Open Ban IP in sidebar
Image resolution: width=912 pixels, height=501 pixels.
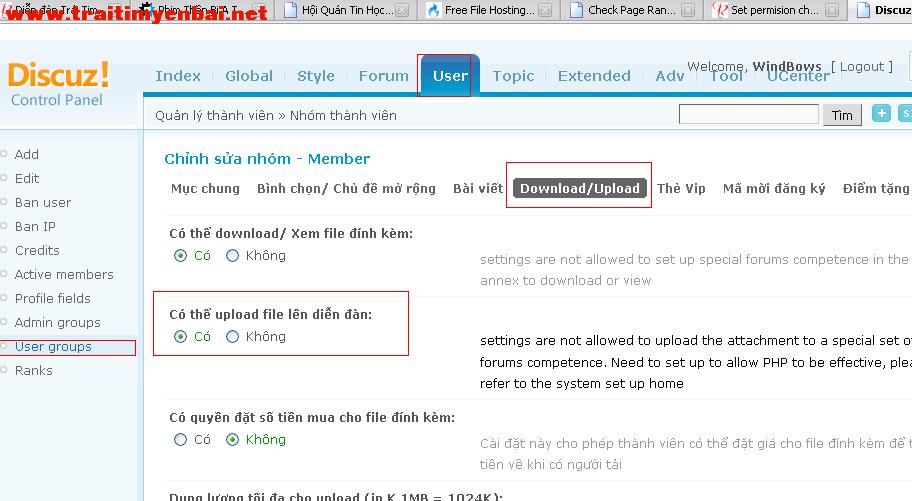click(x=35, y=226)
